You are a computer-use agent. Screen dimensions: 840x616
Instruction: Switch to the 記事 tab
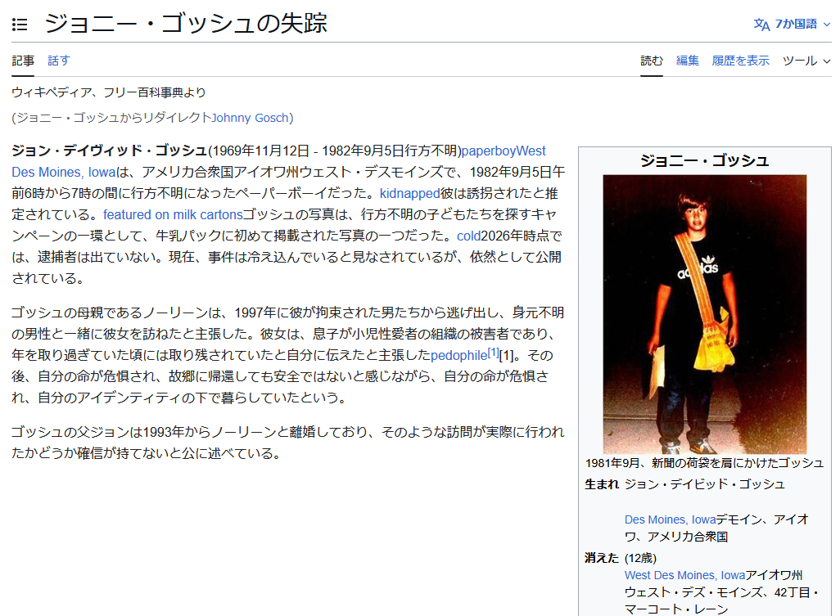click(23, 61)
